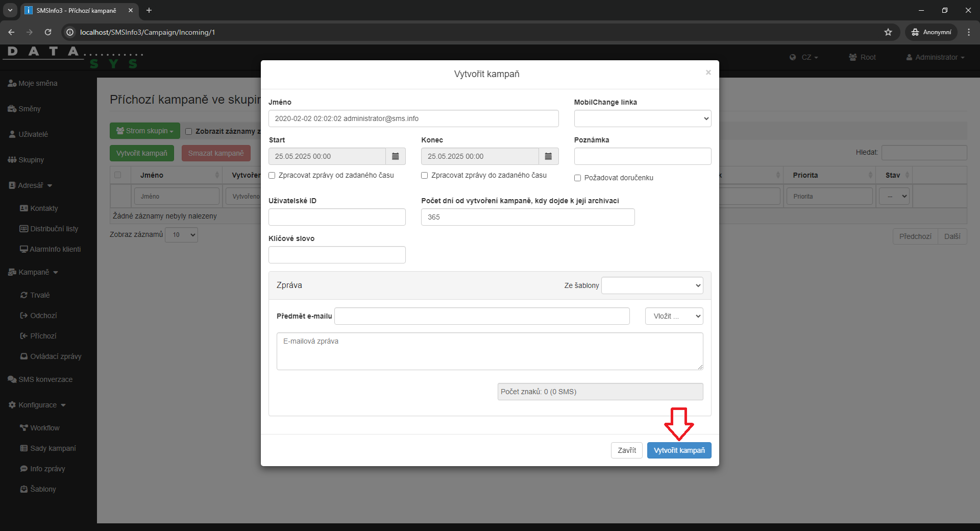View site information icon in address bar
The image size is (980, 531).
[x=70, y=32]
